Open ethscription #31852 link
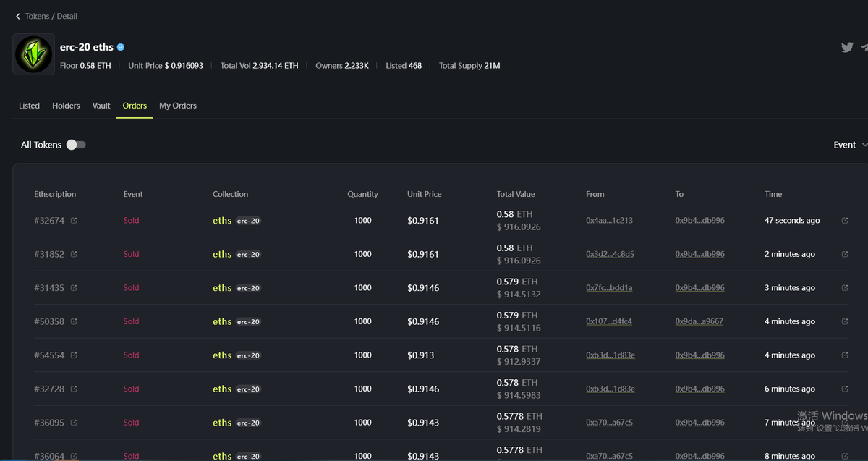This screenshot has height=461, width=868. [x=49, y=254]
